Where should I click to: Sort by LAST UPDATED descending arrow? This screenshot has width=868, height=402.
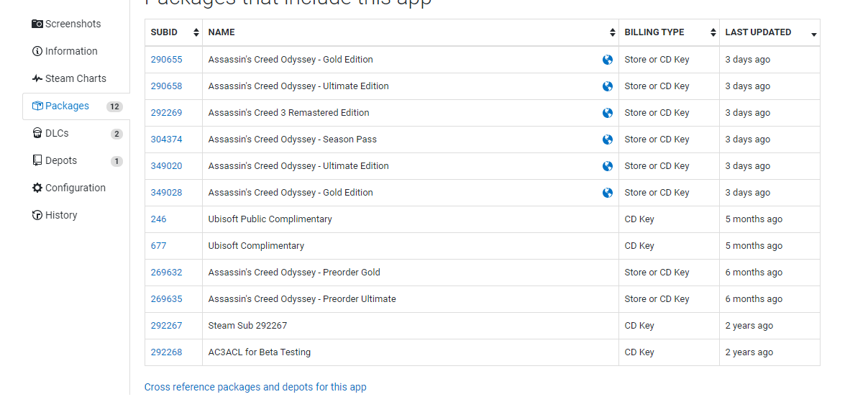click(814, 35)
